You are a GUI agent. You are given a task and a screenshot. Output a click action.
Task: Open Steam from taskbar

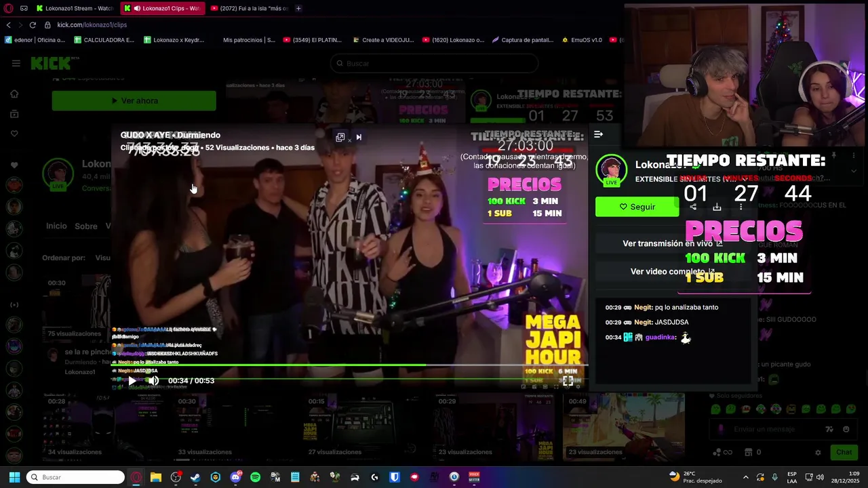195,477
